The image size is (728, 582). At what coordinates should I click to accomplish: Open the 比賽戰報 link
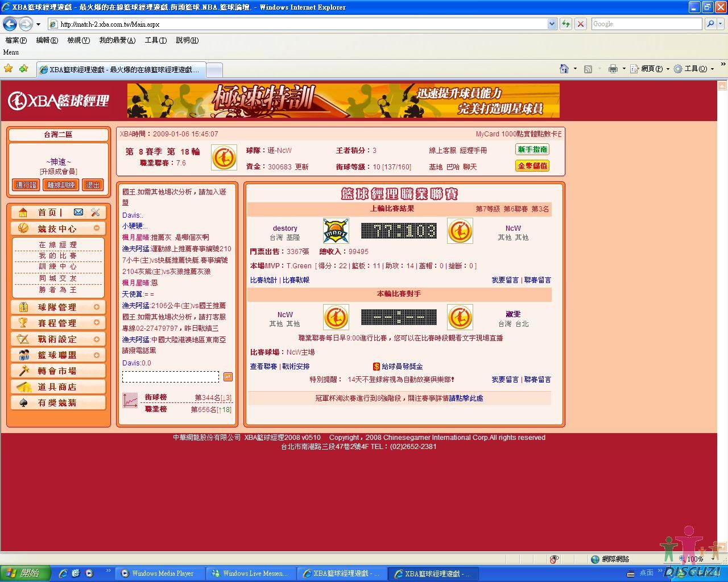click(x=296, y=280)
